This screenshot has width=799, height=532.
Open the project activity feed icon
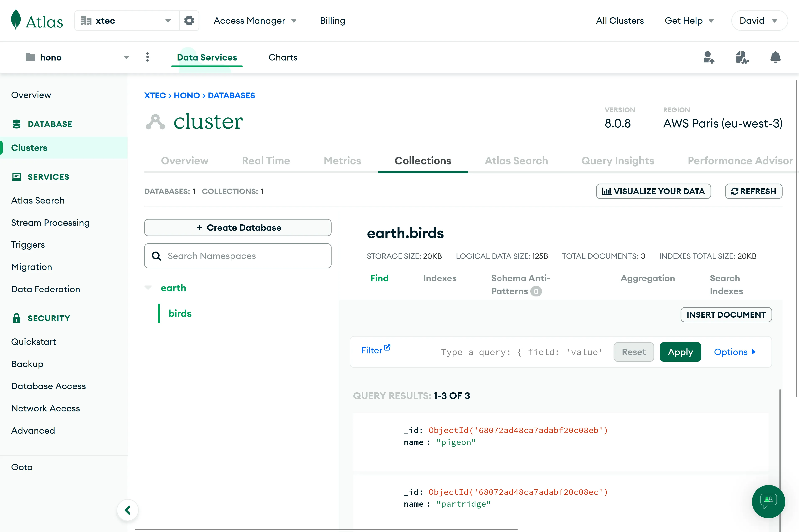(x=742, y=57)
